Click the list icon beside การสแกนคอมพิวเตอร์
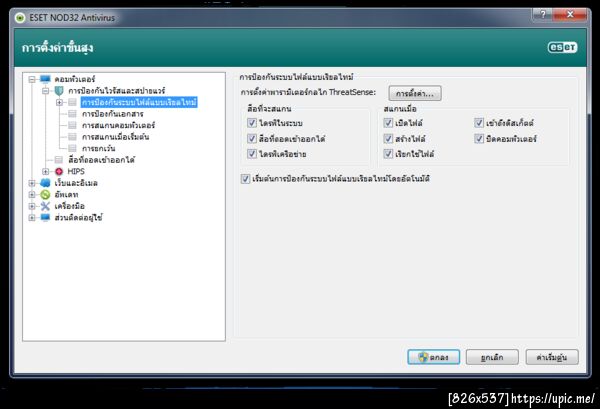This screenshot has width=600, height=409. click(72, 125)
